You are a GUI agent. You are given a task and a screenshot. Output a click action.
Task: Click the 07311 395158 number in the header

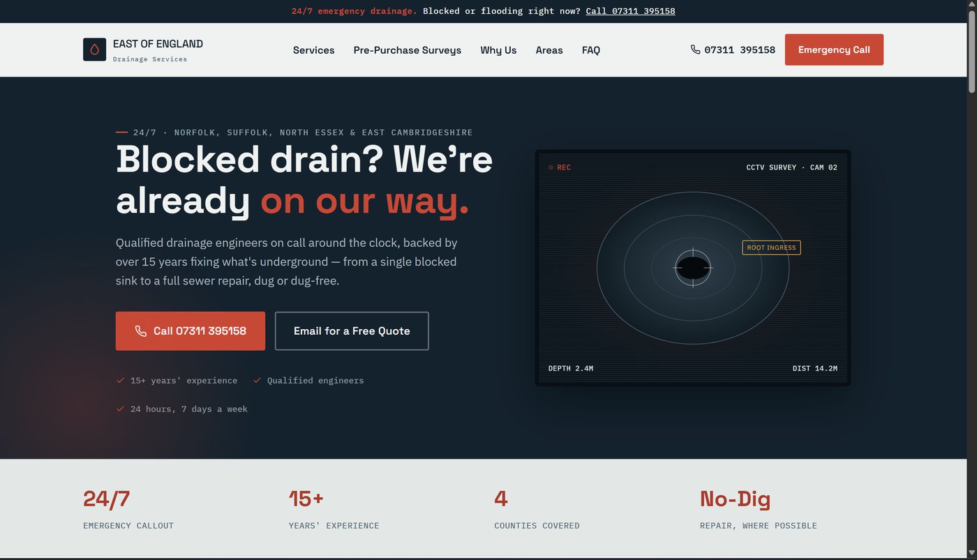point(740,50)
